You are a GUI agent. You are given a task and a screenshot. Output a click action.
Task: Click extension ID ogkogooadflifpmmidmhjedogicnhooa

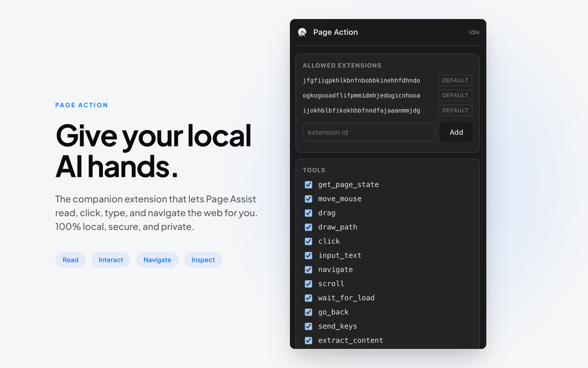point(362,95)
